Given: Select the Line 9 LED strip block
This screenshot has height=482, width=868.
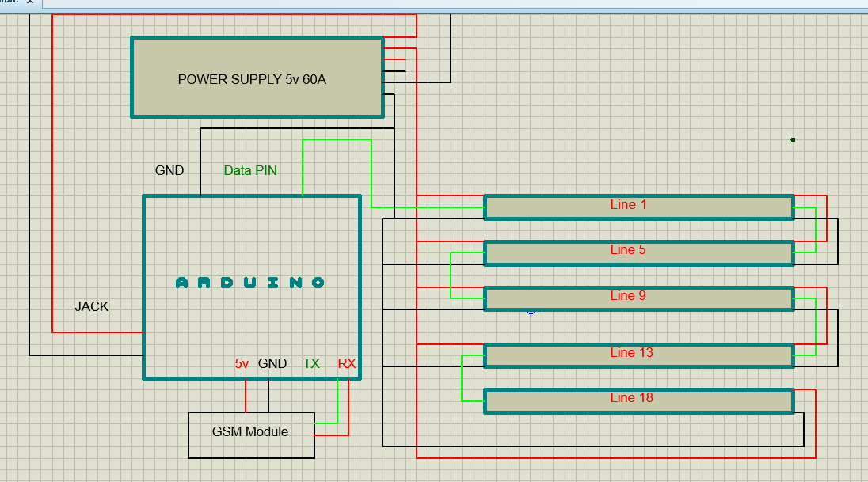Looking at the screenshot, I should click(x=639, y=299).
